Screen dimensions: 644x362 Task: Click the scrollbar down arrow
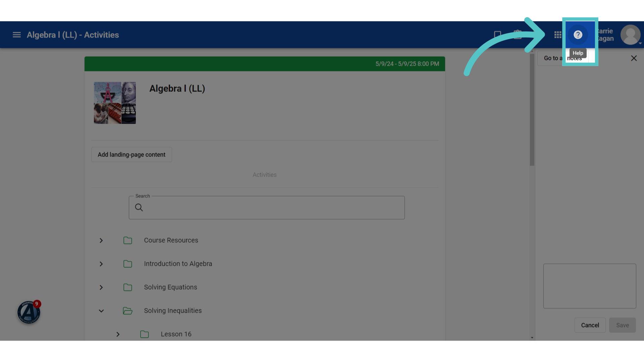click(x=532, y=338)
